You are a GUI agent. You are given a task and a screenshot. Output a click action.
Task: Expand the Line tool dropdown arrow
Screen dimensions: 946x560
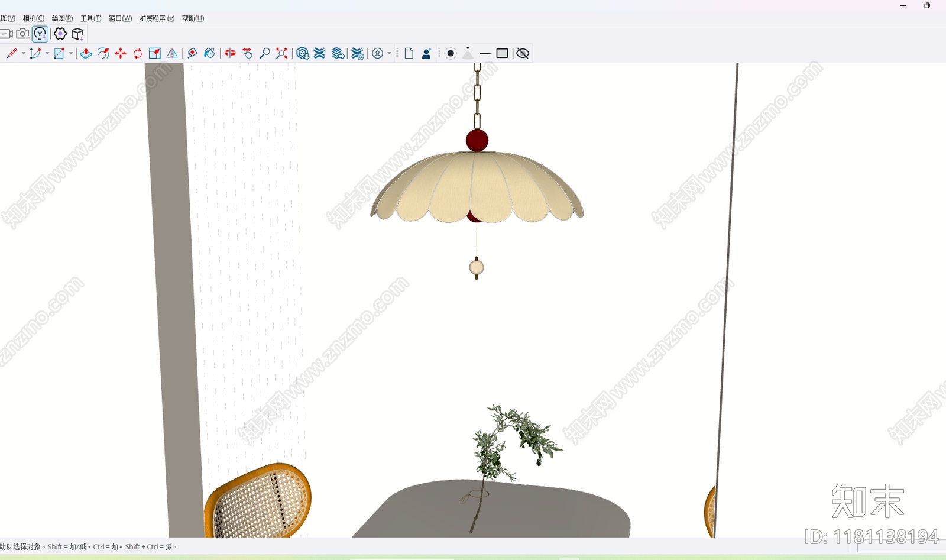(24, 53)
